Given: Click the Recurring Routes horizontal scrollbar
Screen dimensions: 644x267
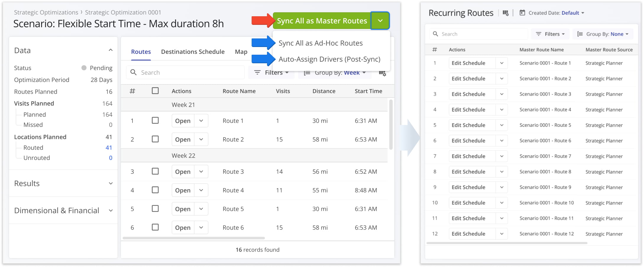Looking at the screenshot, I should pos(507,243).
